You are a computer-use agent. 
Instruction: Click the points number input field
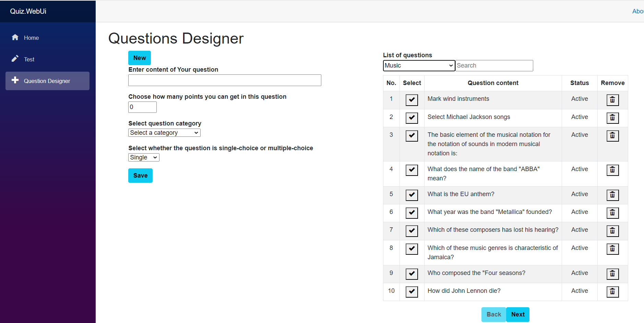(142, 107)
